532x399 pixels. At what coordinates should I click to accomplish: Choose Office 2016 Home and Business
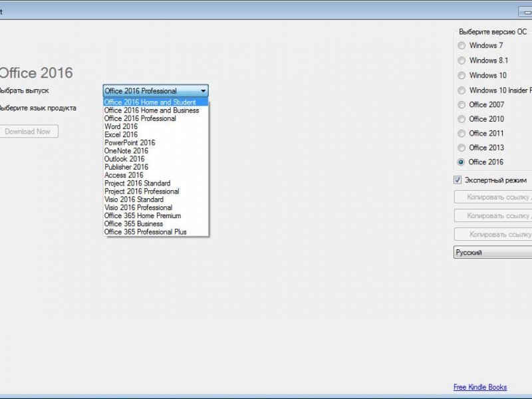[156, 110]
